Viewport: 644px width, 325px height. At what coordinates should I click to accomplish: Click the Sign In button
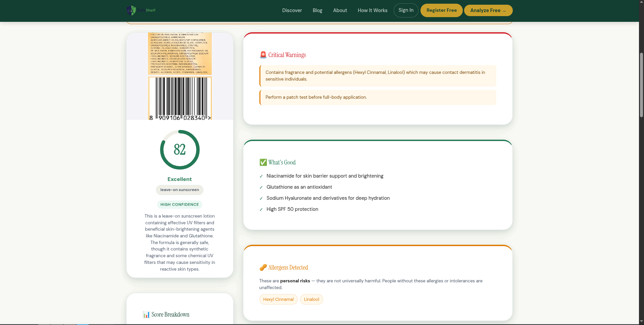406,10
